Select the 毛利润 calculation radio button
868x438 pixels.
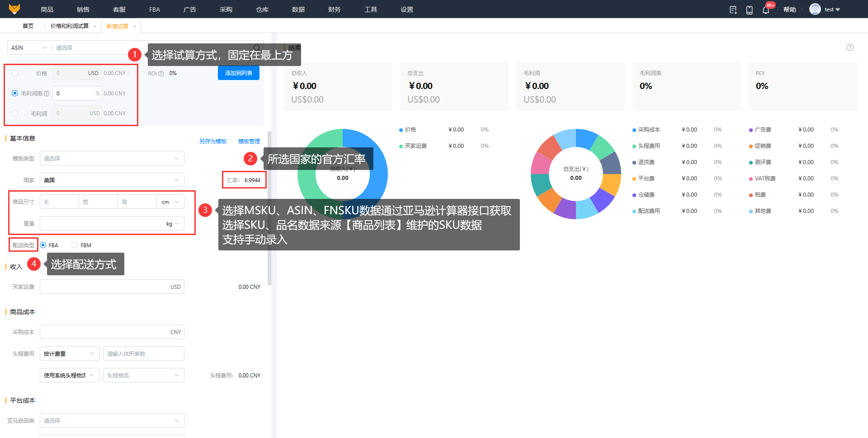15,113
